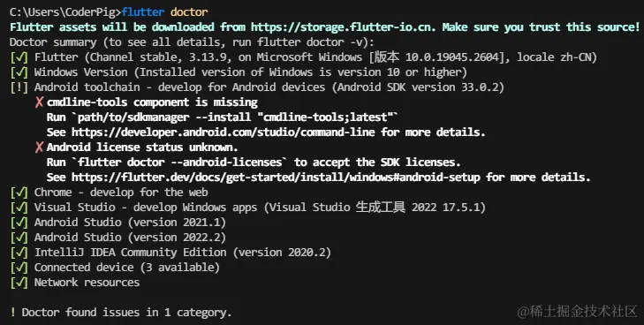The width and height of the screenshot is (644, 325).
Task: Click the red X before Android license status
Action: [x=39, y=147]
